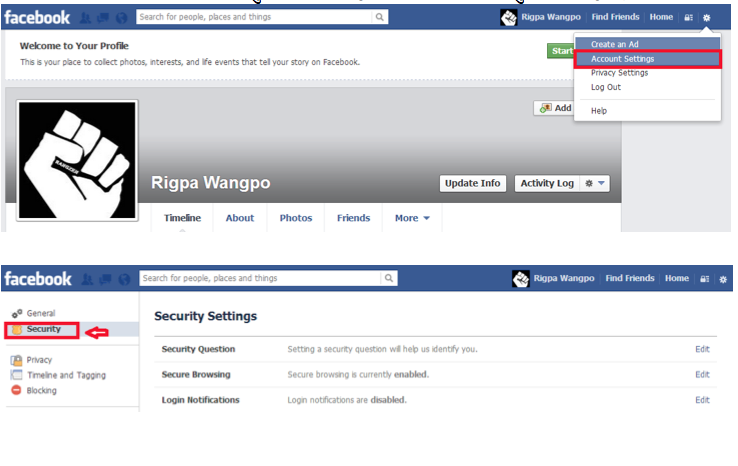Open Help from the dropdown menu

coord(647,111)
